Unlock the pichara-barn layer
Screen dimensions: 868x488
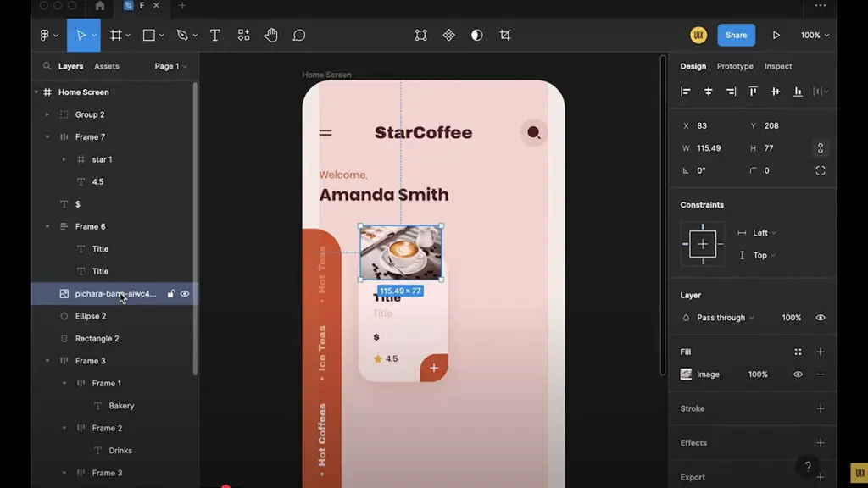pyautogui.click(x=172, y=293)
